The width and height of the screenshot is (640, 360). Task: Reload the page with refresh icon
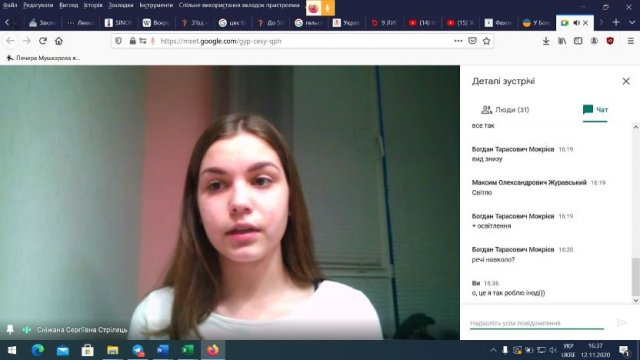click(x=43, y=41)
